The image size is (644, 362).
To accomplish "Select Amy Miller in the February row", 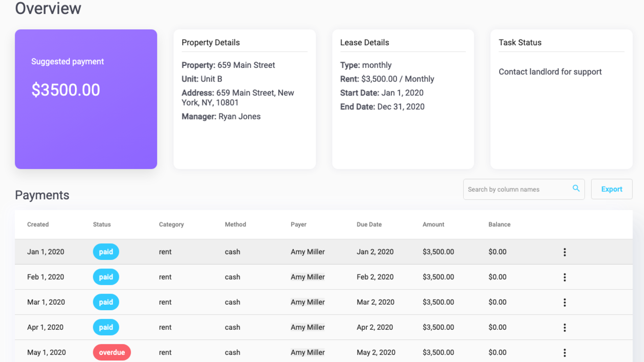I will pyautogui.click(x=307, y=277).
